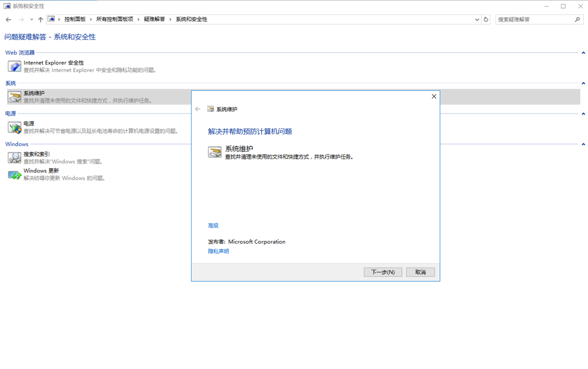Image resolution: width=588 pixels, height=369 pixels.
Task: Go to 疑难解答 breadcrumb
Action: 154,19
